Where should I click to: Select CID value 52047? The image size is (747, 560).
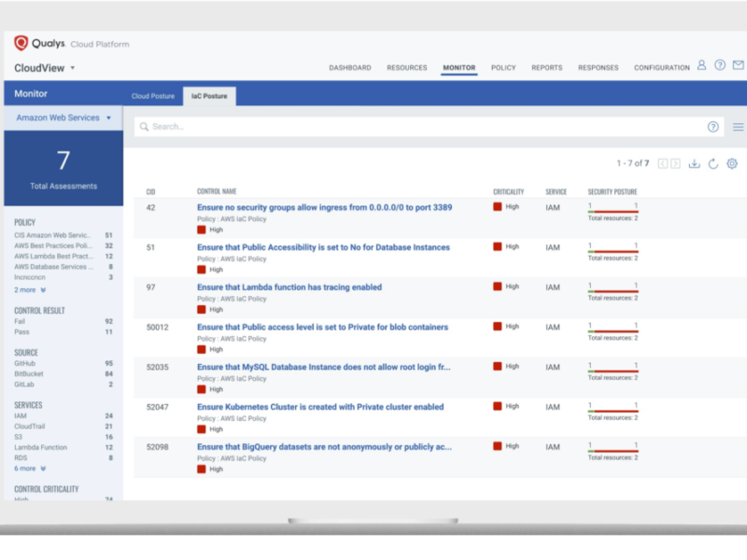pyautogui.click(x=157, y=407)
